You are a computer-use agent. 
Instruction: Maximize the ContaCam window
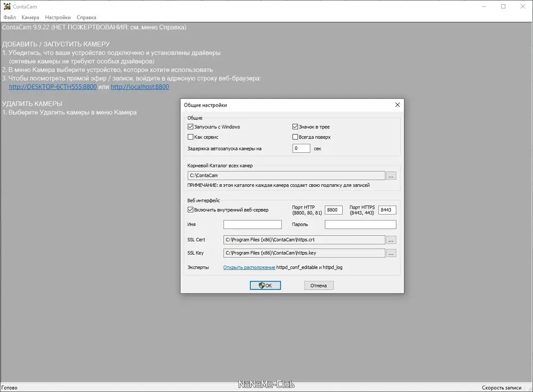[x=503, y=6]
